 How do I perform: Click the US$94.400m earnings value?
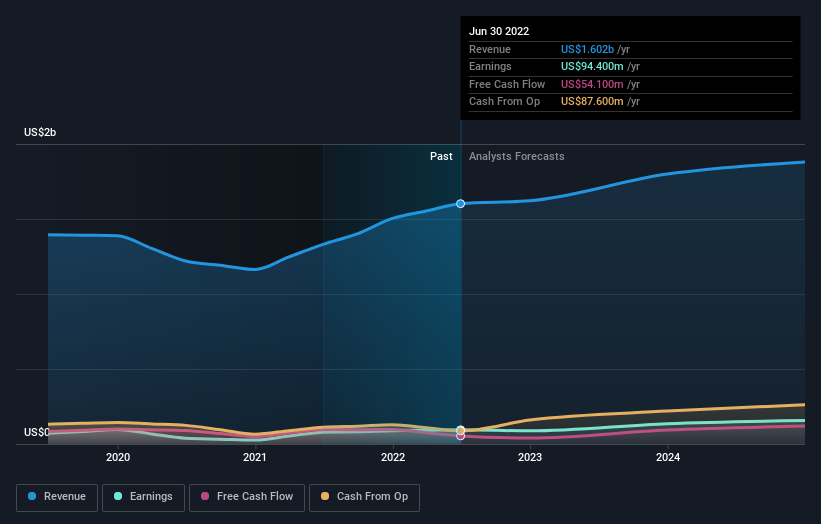[x=592, y=66]
